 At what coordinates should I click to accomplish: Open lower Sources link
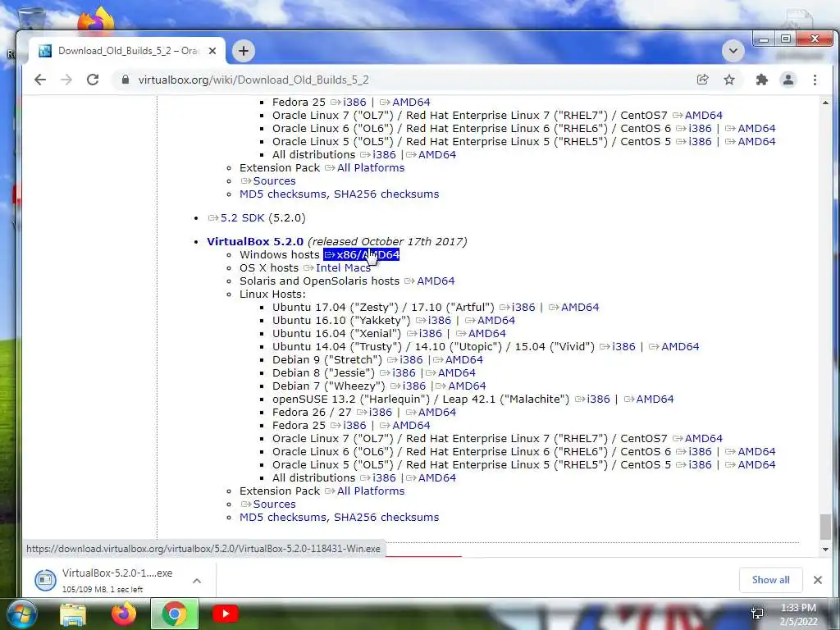268,504
